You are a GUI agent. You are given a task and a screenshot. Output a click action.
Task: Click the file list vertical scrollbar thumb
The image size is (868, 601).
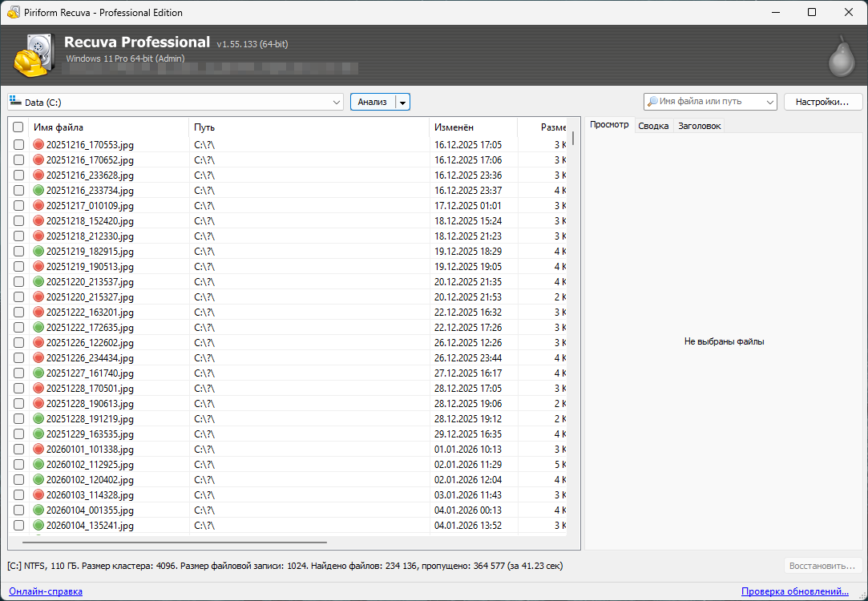click(x=573, y=137)
